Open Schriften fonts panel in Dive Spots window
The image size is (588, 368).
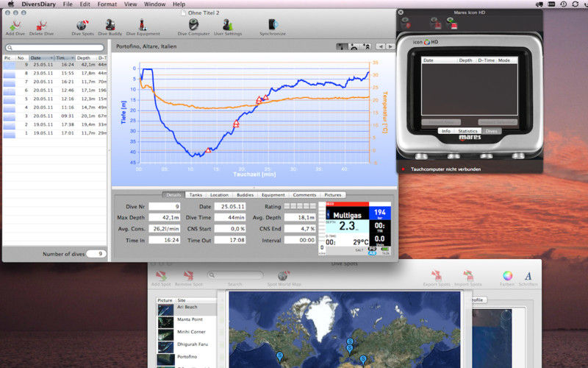click(x=528, y=279)
